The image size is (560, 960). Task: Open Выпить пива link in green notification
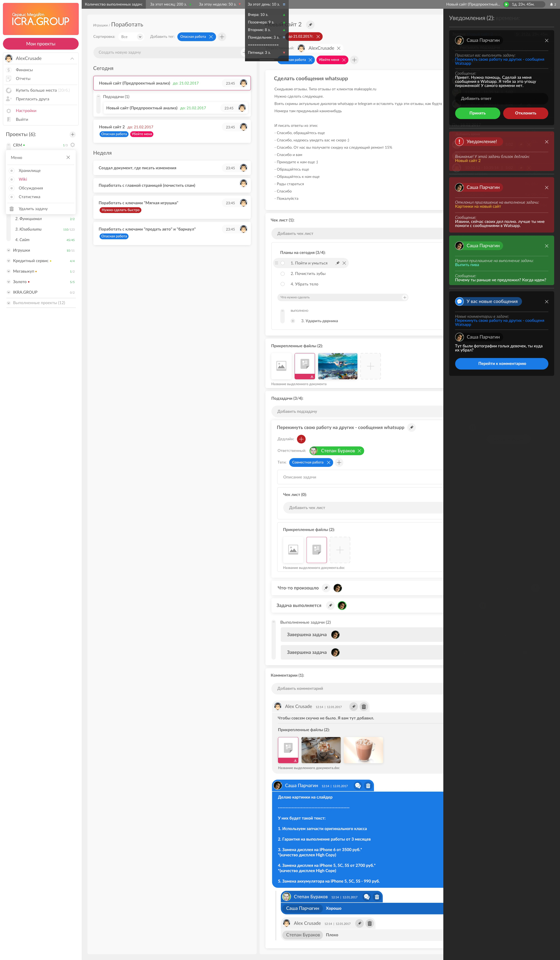(467, 265)
